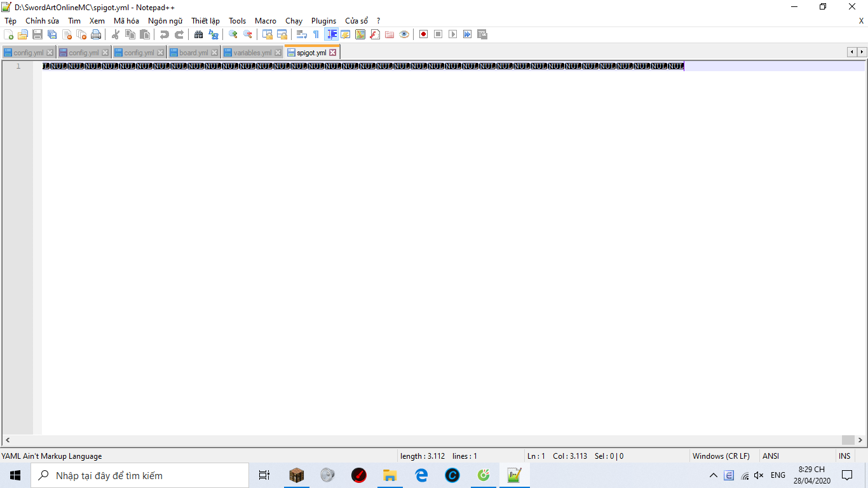Open the Plugins menu

pos(324,21)
